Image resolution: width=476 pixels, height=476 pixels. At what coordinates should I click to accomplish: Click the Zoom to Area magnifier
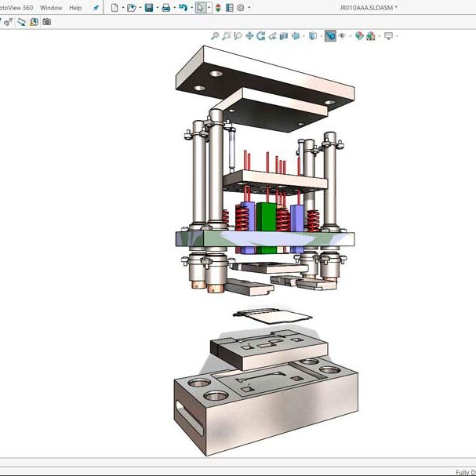(226, 36)
